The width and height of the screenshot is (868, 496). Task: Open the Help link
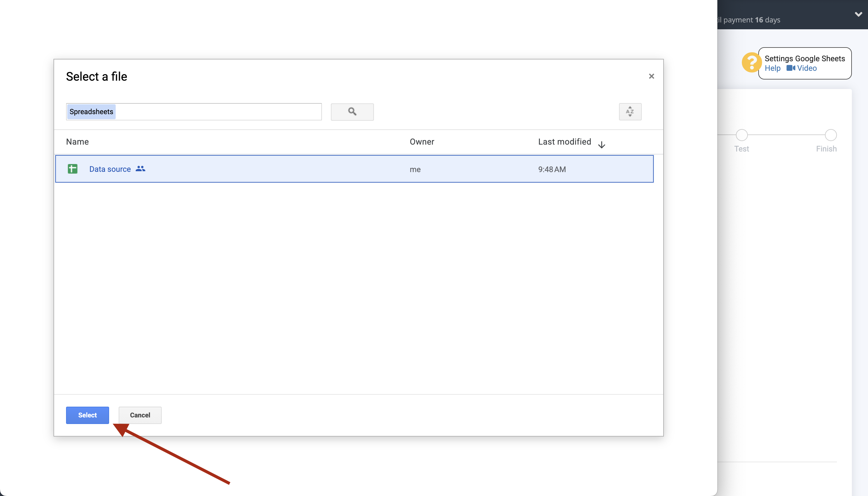tap(772, 68)
